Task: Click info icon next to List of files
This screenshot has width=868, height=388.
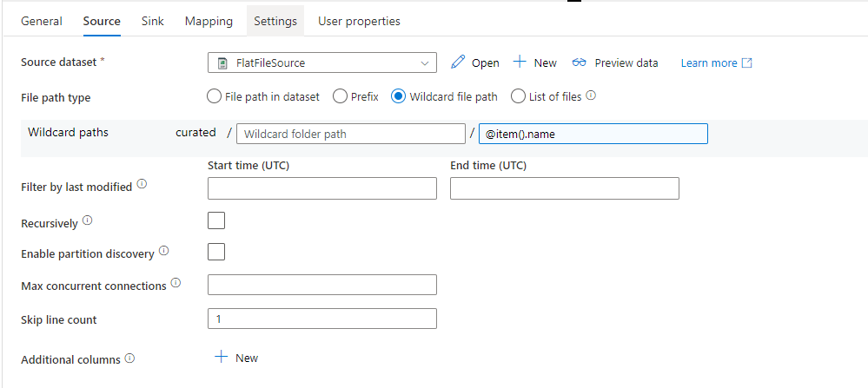Action: pos(591,96)
